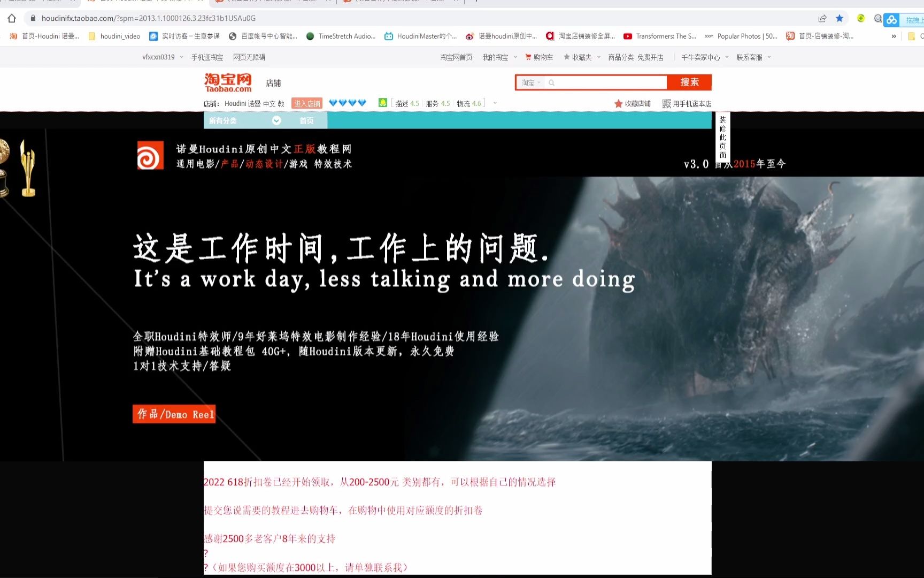The image size is (924, 578).
Task: Click the golden trophy award image
Action: point(27,168)
